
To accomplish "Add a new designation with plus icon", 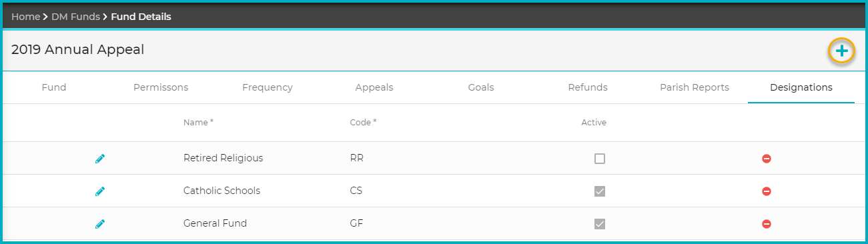I will coord(842,51).
